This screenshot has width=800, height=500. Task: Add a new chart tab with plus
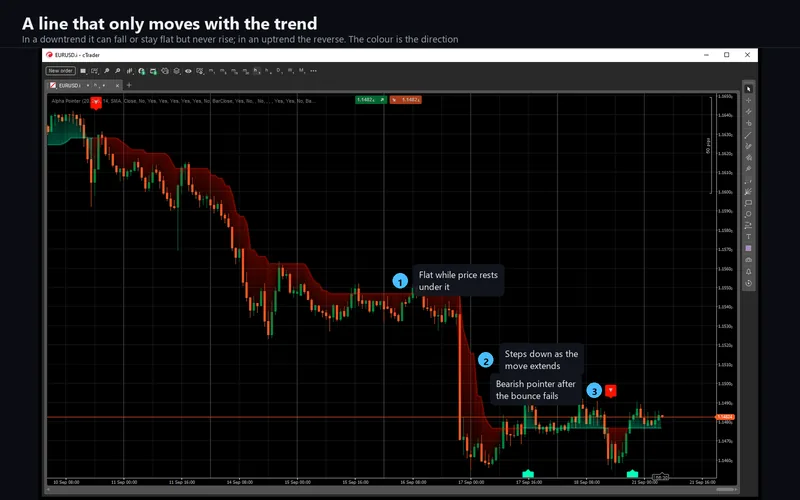(129, 85)
